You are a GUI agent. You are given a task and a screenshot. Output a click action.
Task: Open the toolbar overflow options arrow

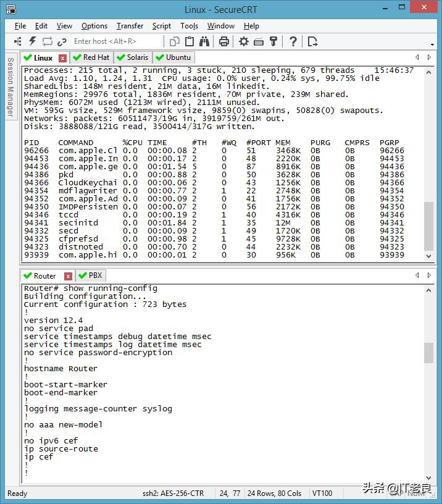[x=433, y=46]
